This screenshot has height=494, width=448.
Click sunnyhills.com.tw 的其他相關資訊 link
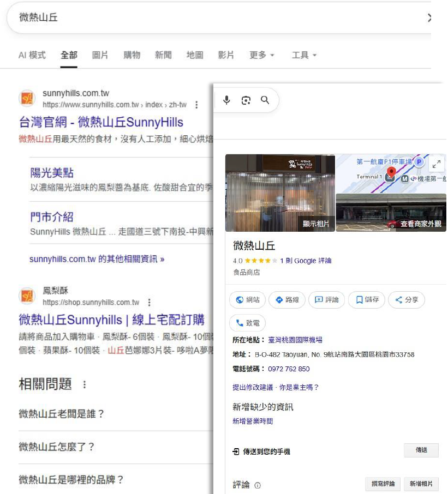(x=97, y=259)
